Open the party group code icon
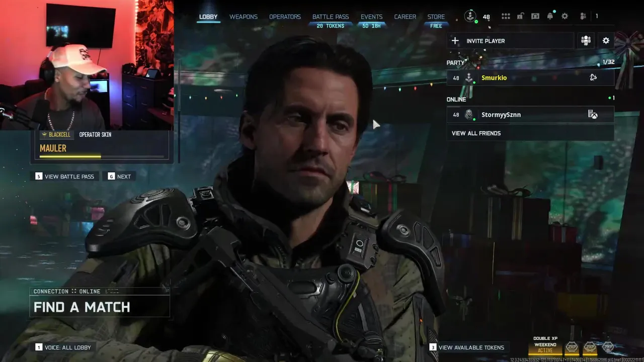 pos(586,41)
